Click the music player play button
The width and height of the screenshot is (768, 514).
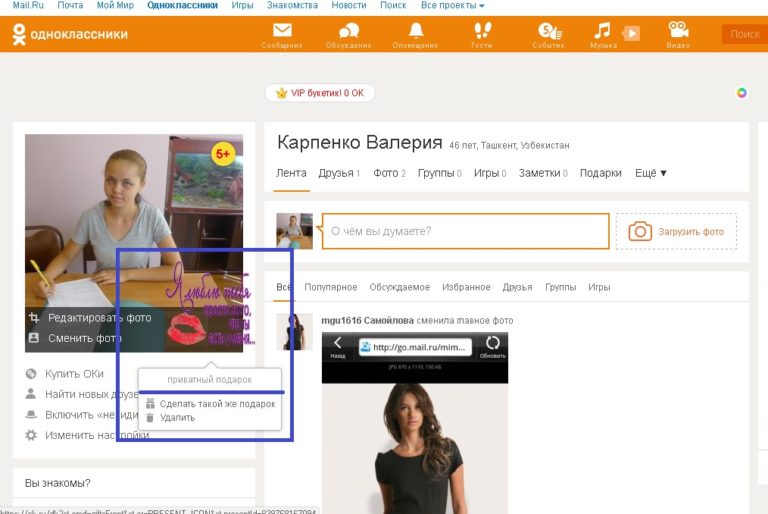pos(631,33)
